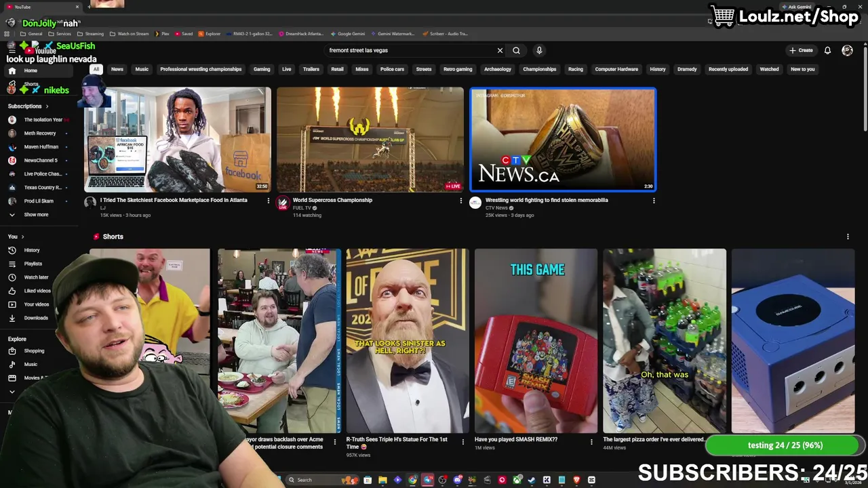Select the Retro gaming filter chip

458,69
